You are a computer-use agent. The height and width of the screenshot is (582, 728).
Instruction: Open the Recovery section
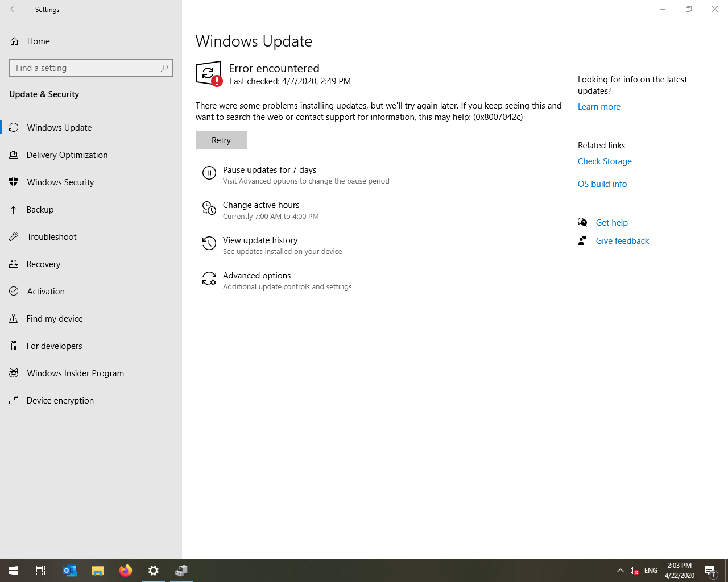click(91, 264)
